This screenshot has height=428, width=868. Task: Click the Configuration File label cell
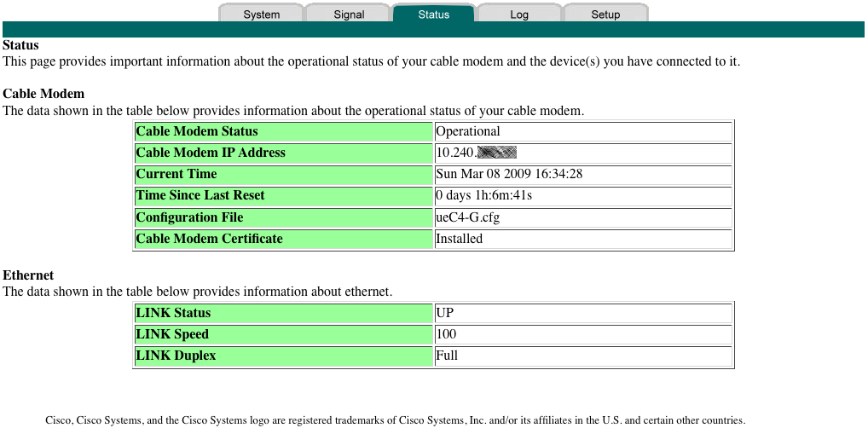coord(189,217)
